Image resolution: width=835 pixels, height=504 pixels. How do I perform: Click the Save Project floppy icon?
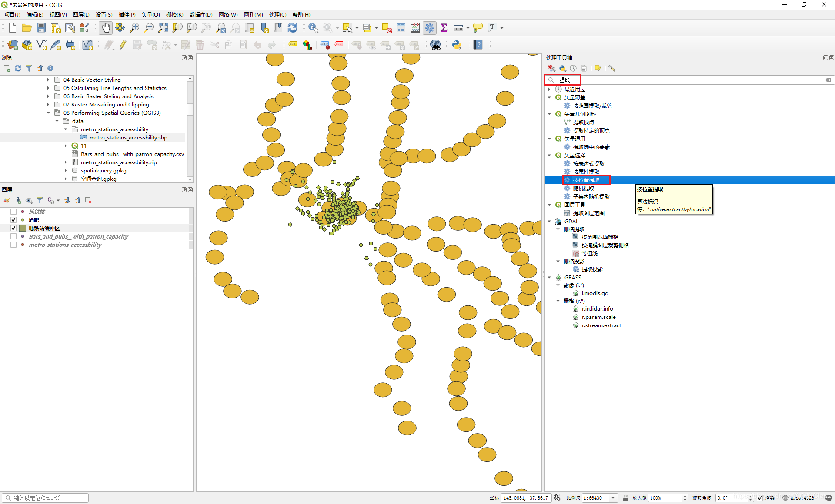41,28
